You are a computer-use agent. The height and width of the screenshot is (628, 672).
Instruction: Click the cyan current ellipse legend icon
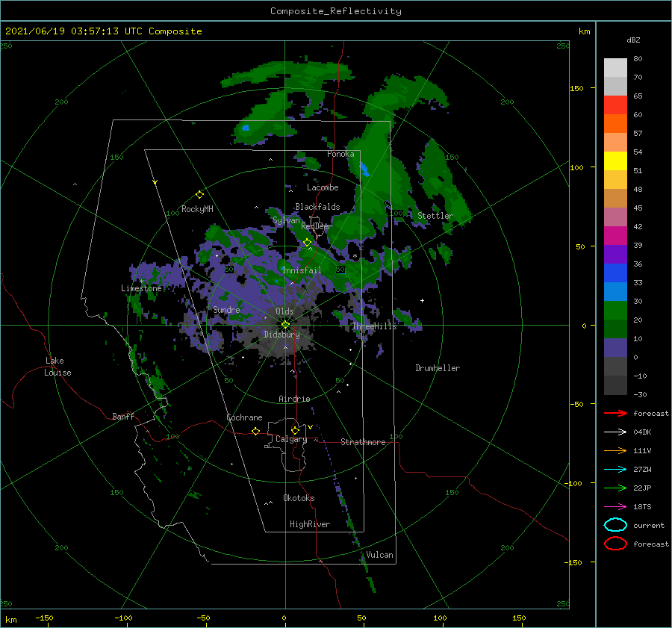point(615,525)
